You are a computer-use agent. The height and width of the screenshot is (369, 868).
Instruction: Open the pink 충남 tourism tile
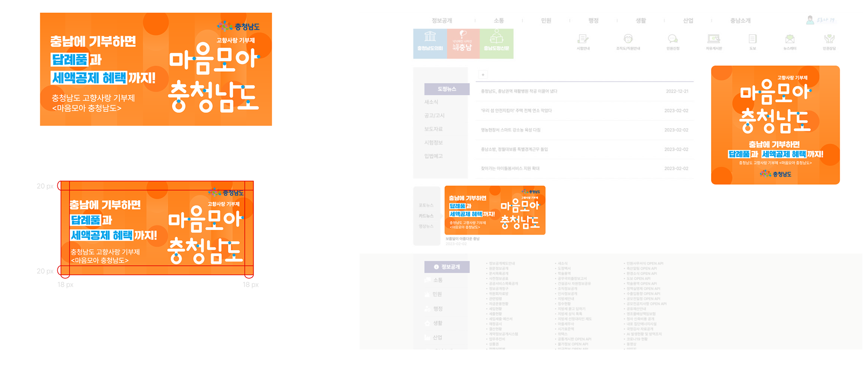click(x=463, y=43)
